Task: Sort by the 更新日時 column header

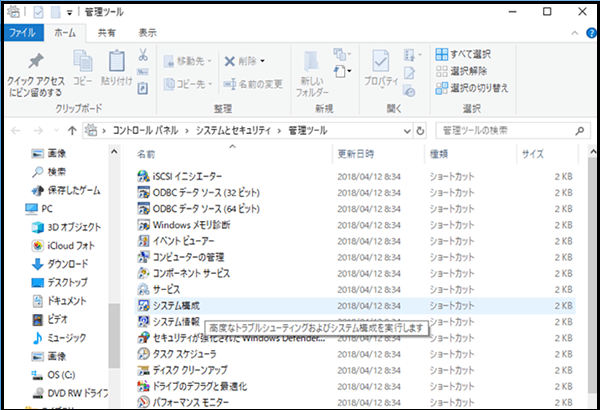Action: pos(356,154)
